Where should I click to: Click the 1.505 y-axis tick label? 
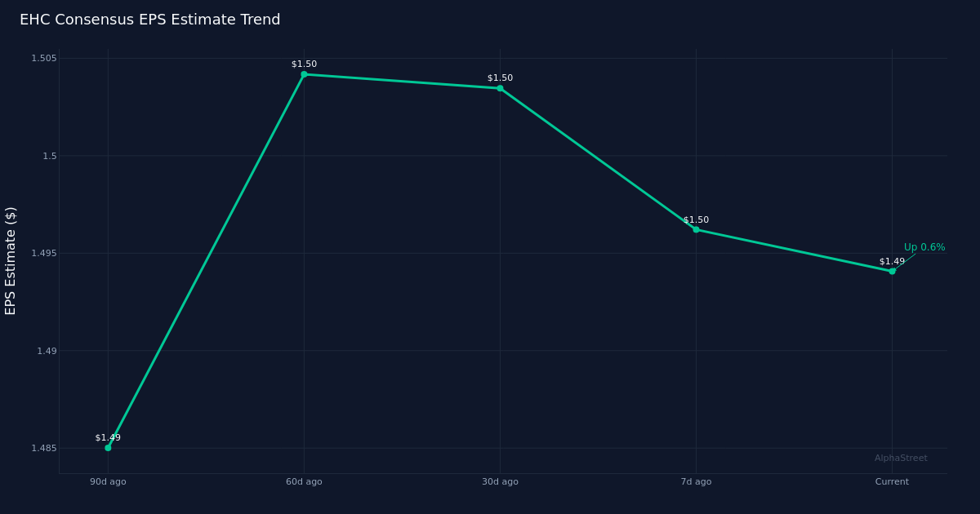pyautogui.click(x=44, y=58)
